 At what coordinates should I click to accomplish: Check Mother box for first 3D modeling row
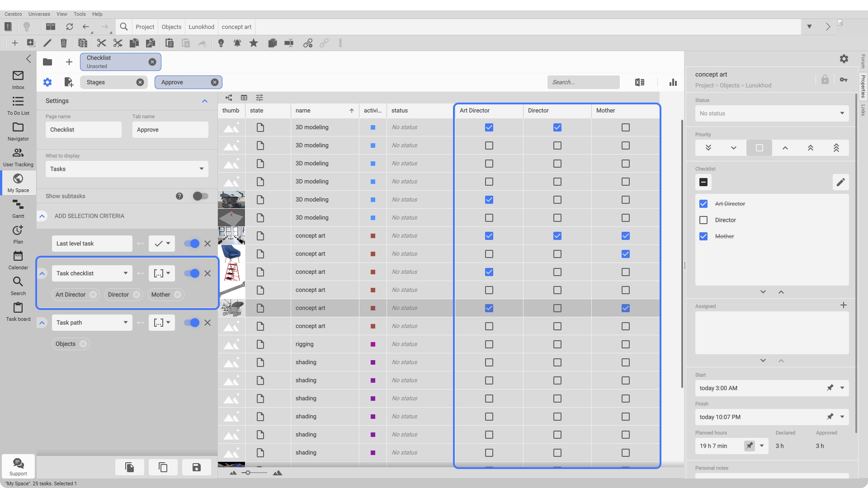(626, 127)
